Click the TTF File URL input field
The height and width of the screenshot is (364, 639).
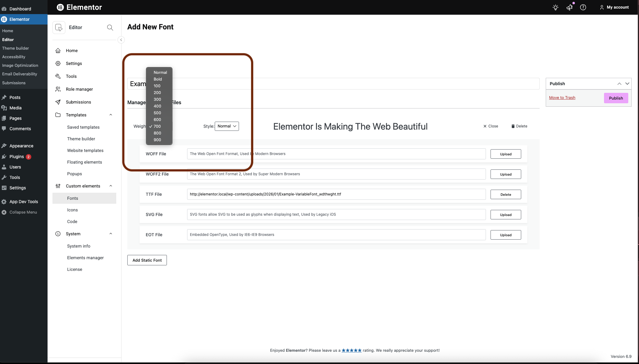pos(336,194)
